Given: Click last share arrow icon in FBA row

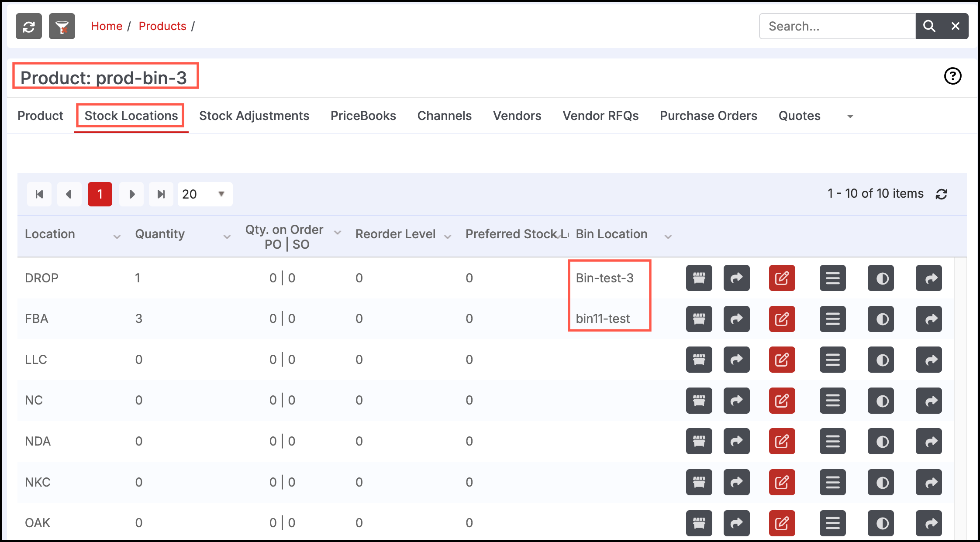Looking at the screenshot, I should pyautogui.click(x=929, y=319).
